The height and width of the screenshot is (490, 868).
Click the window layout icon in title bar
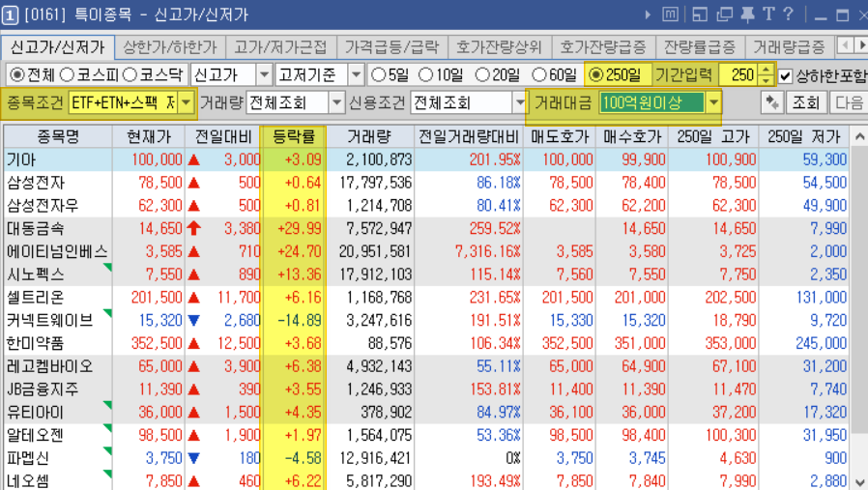point(700,14)
